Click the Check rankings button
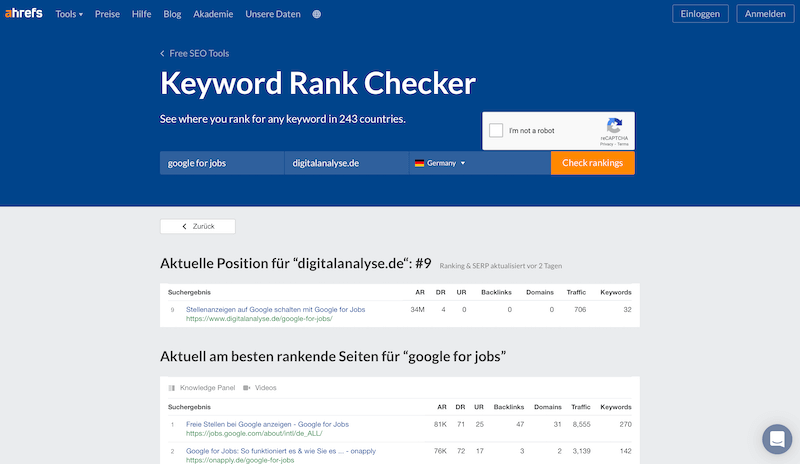 tap(592, 163)
